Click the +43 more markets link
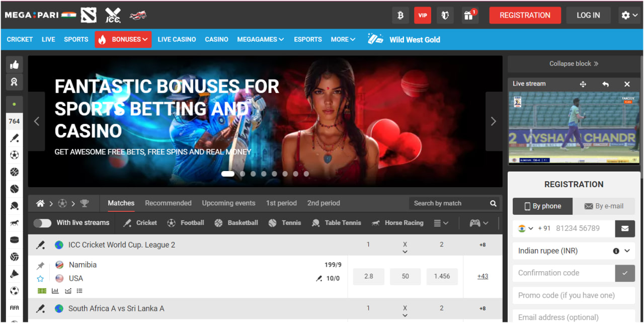This screenshot has width=644, height=323. [482, 276]
